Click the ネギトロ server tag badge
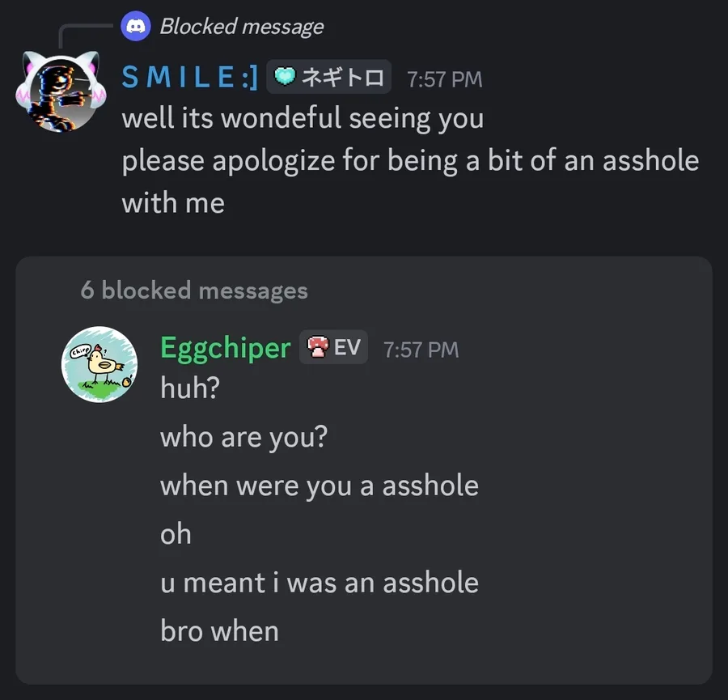728x700 pixels. pos(329,78)
